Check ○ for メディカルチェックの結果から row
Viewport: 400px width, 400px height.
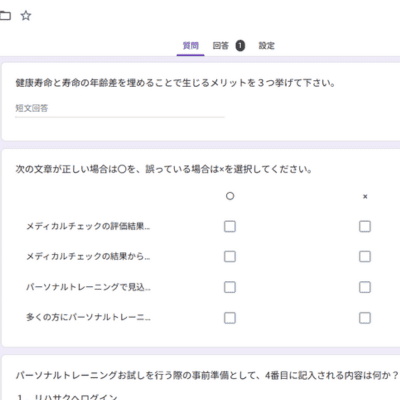230,256
